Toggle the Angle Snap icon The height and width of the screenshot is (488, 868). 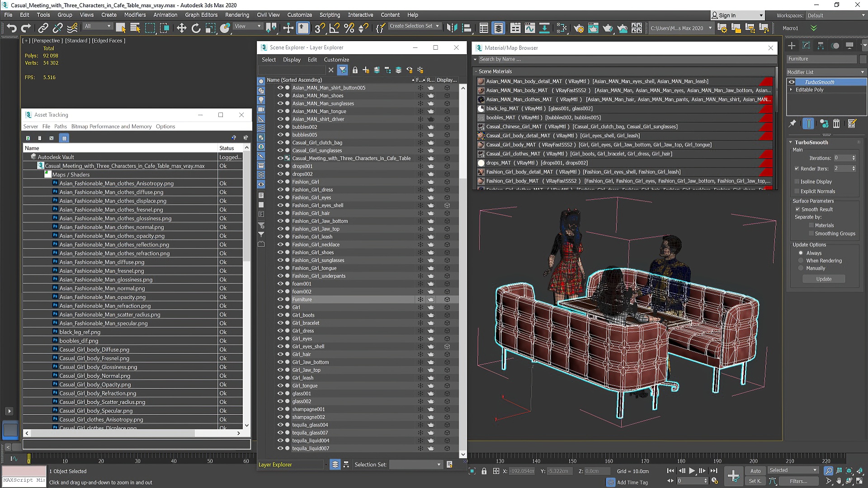(x=335, y=28)
